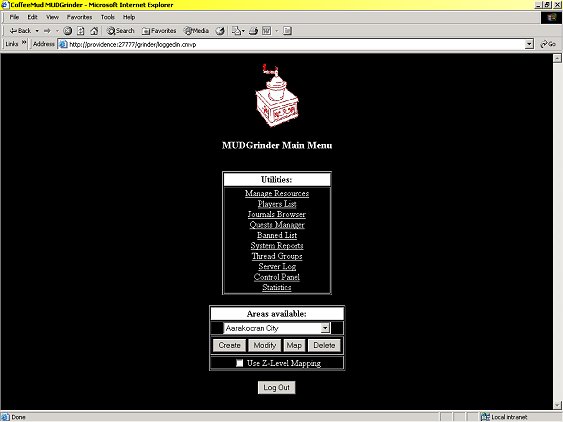This screenshot has width=563, height=422.
Task: Go to Home via house icon
Action: pos(94,31)
